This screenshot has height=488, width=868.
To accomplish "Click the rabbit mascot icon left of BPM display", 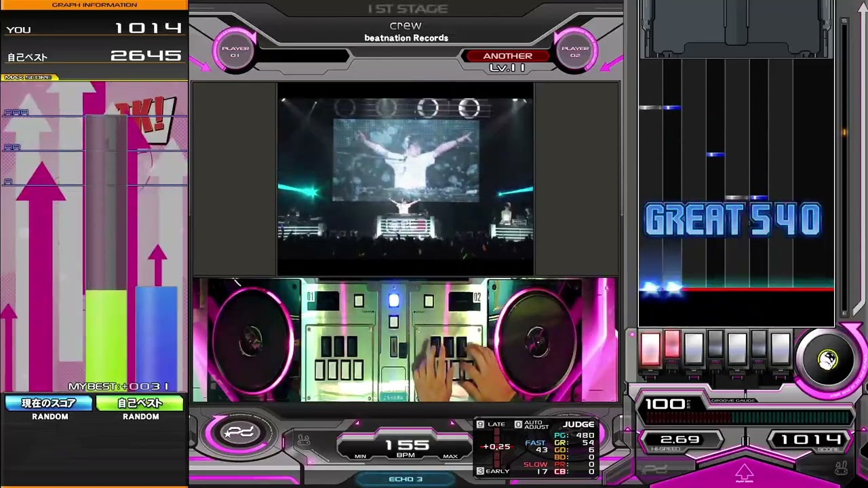I will pyautogui.click(x=303, y=441).
